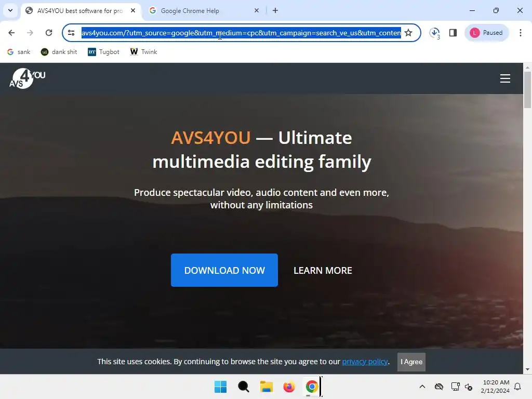Click the network display tray icon

455,387
